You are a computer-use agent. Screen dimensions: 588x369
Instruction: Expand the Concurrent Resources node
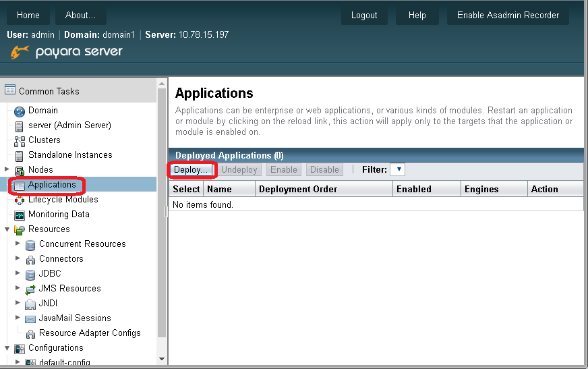click(18, 244)
